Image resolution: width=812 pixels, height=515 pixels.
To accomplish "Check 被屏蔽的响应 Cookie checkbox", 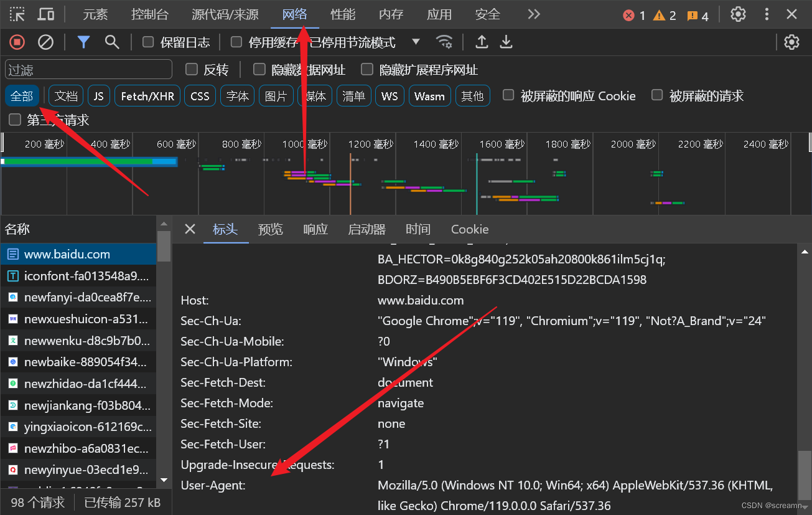I will 508,95.
